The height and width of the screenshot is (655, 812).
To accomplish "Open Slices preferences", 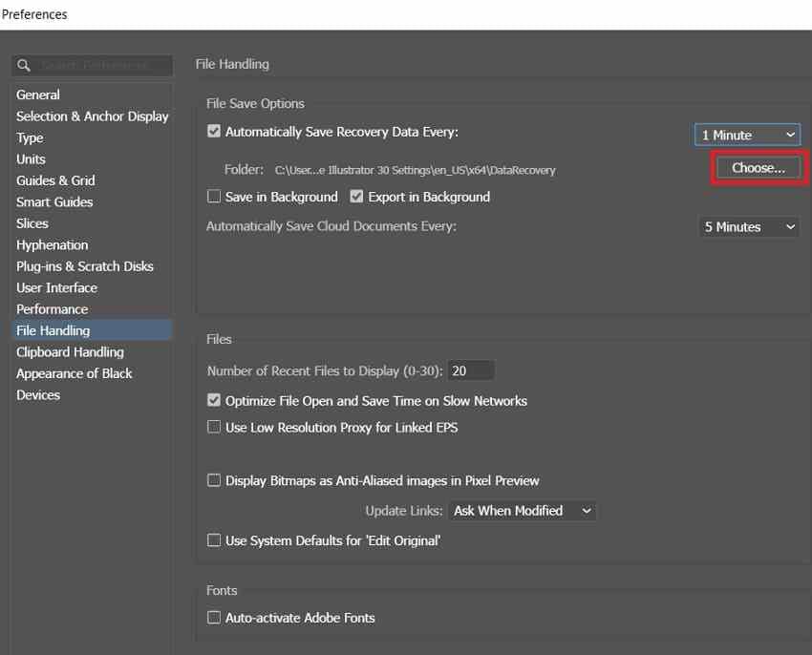I will click(32, 223).
